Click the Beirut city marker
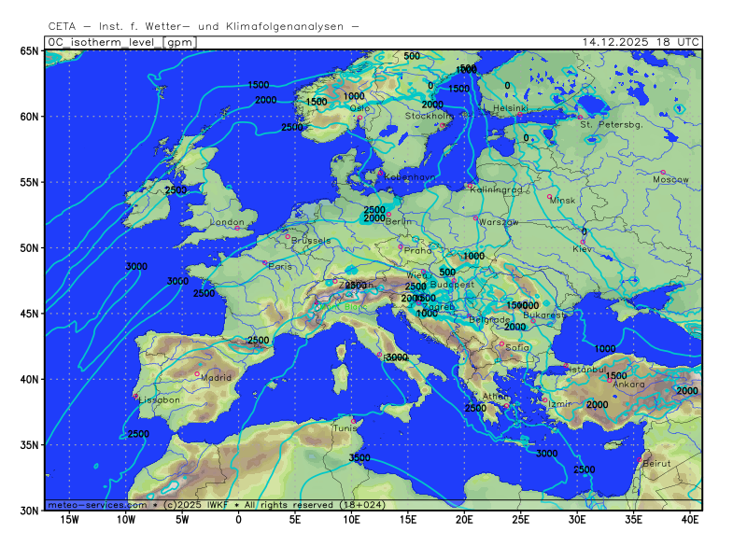747x560 pixels. 640,460
